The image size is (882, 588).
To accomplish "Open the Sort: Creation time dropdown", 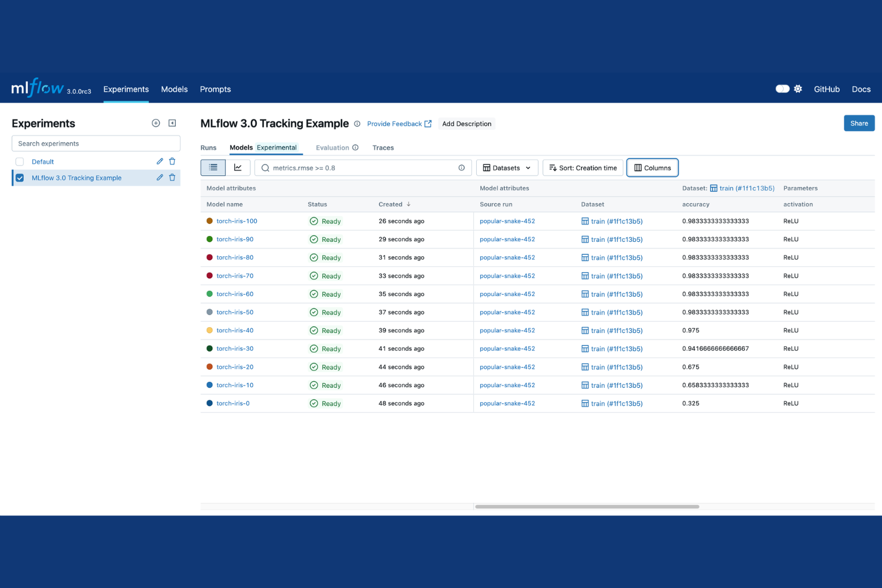I will point(583,168).
